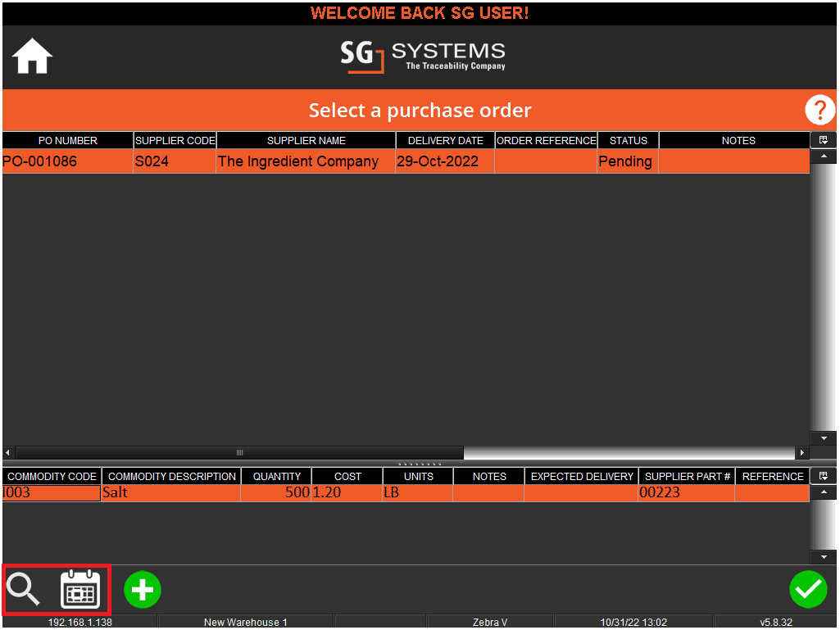This screenshot has height=630, width=840.
Task: Select purchase order PO-001086 row
Action: [67, 161]
